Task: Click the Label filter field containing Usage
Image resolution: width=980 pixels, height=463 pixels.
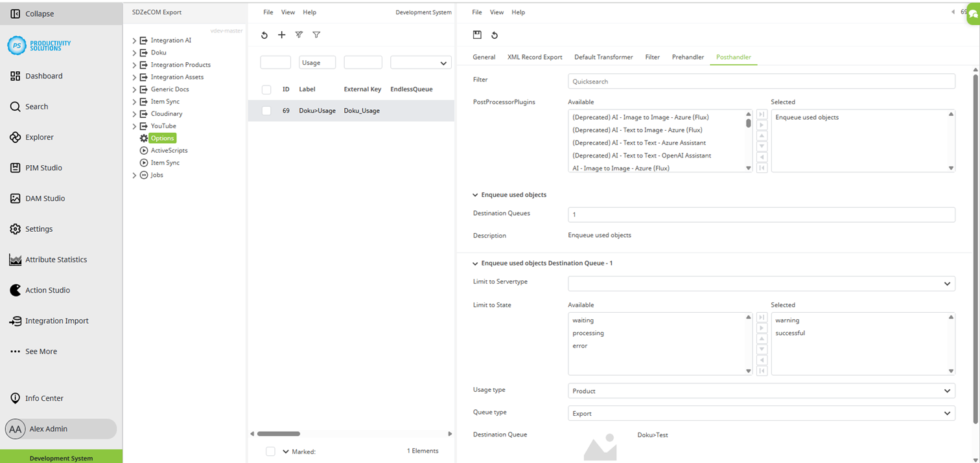Action: 318,63
